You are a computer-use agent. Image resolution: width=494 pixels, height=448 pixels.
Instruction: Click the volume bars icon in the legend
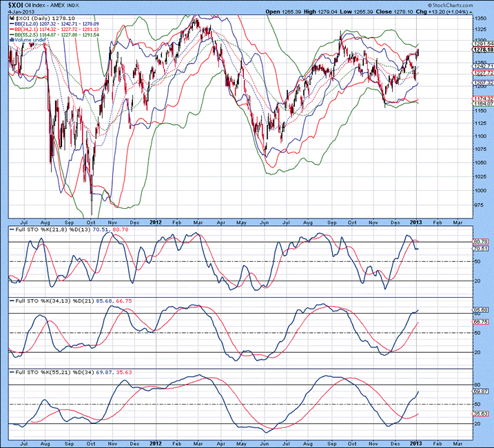[12, 40]
